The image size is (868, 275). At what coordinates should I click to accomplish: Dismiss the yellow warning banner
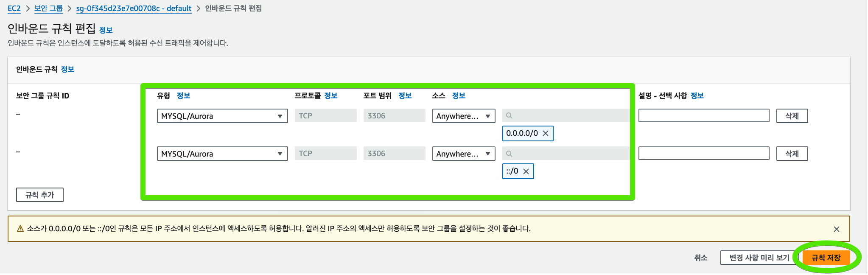point(837,229)
